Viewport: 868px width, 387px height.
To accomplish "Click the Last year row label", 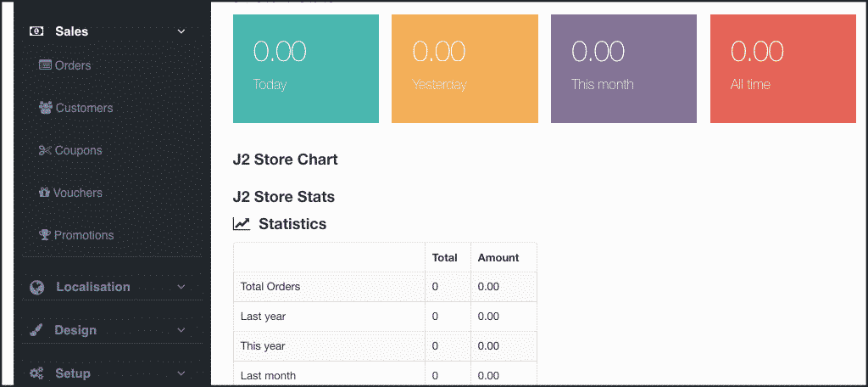I will click(x=263, y=317).
